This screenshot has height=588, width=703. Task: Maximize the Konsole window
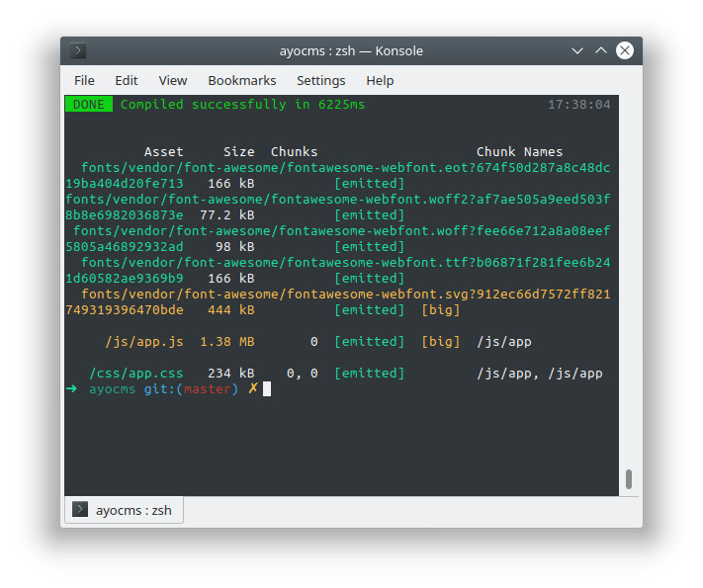click(x=601, y=51)
